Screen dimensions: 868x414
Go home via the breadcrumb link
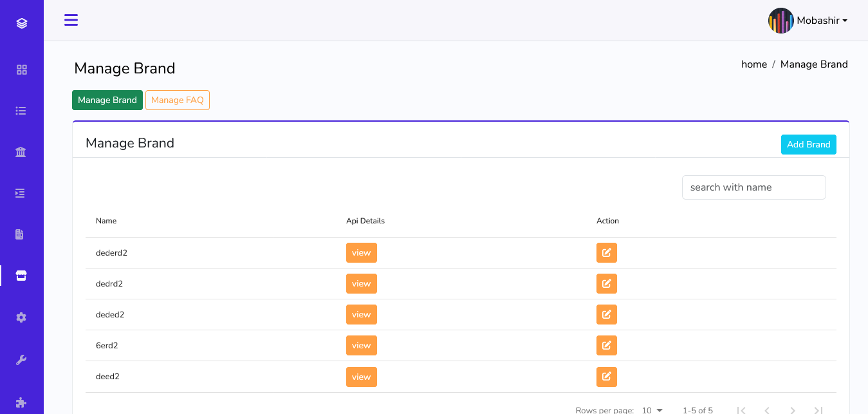753,64
